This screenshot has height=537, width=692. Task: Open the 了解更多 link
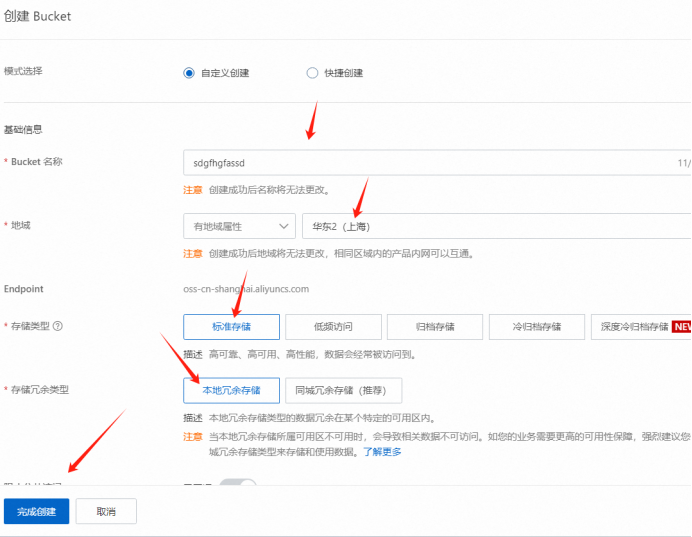coord(381,451)
